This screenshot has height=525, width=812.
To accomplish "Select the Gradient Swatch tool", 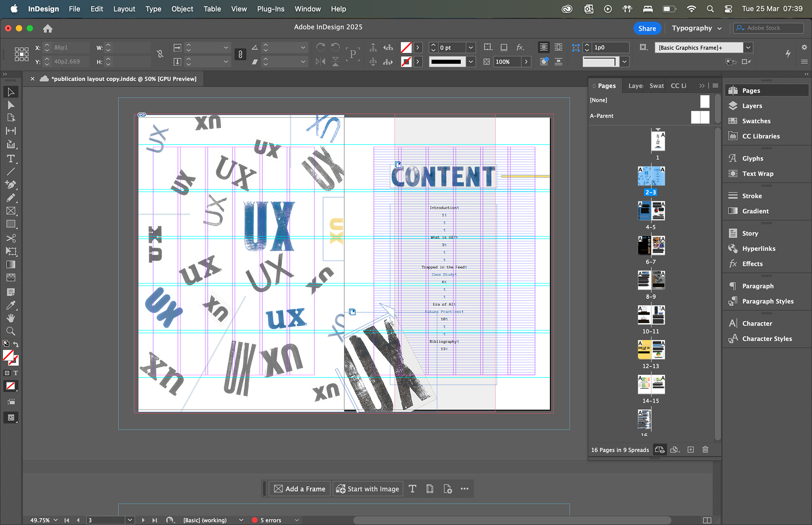I will tap(11, 264).
